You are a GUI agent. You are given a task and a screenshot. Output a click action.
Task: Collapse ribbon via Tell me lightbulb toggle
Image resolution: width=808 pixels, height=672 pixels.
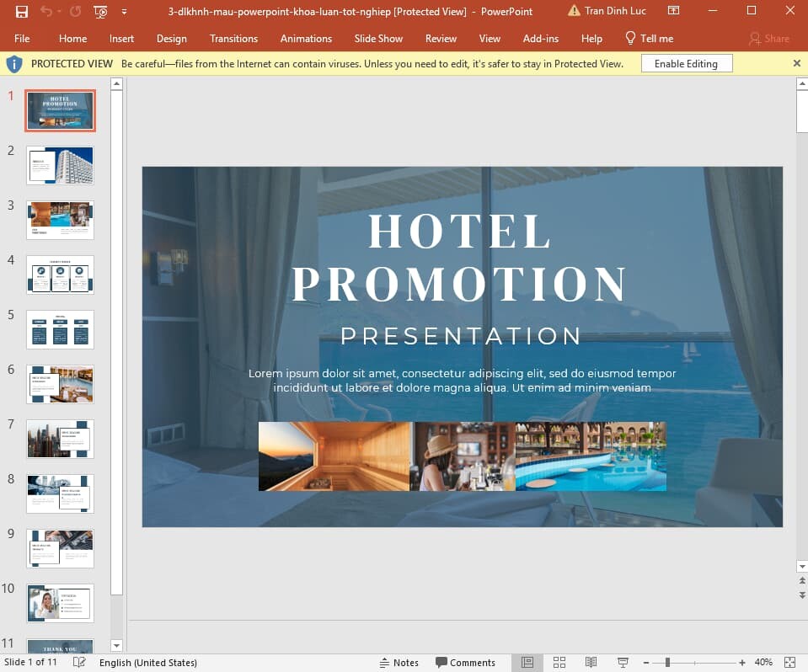coord(629,38)
